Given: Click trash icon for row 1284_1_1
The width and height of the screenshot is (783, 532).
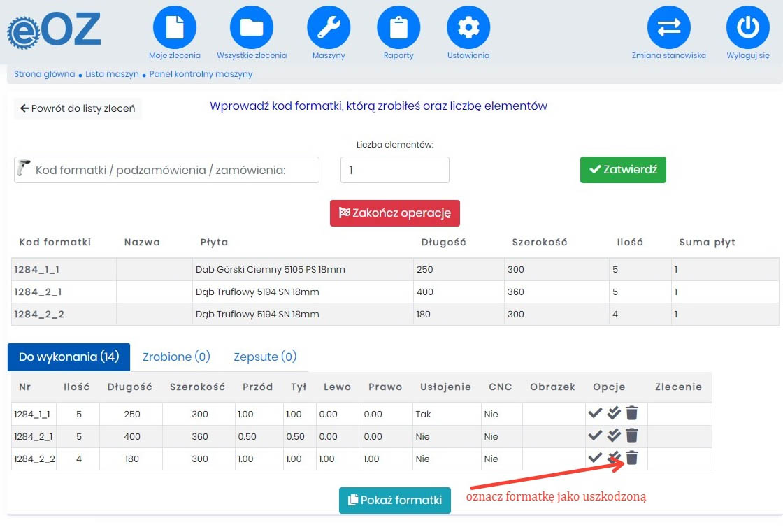Looking at the screenshot, I should [x=632, y=413].
